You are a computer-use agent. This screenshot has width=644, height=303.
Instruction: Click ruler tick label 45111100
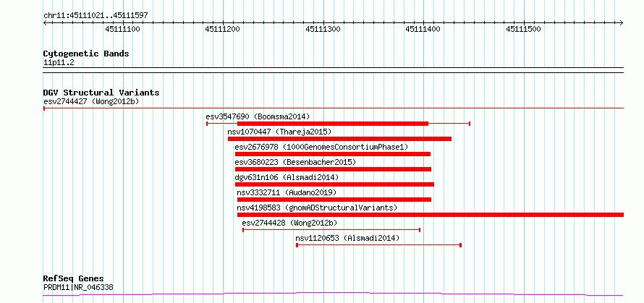122,29
